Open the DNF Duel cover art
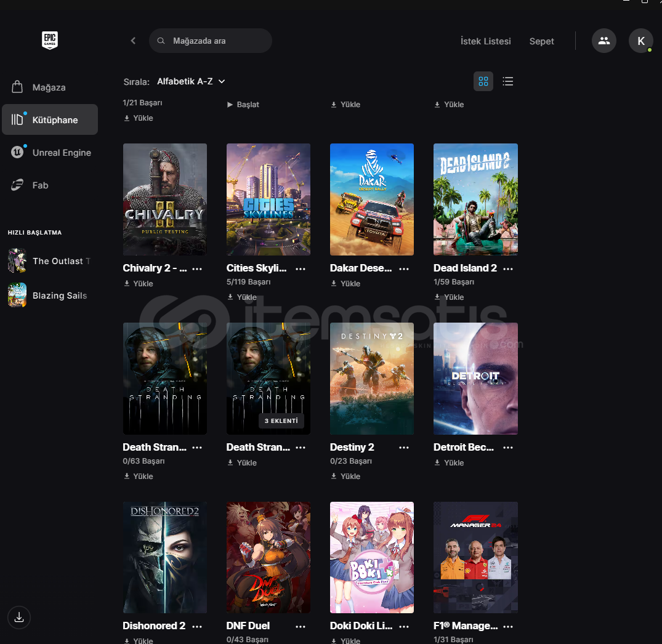The image size is (662, 644). coord(268,557)
